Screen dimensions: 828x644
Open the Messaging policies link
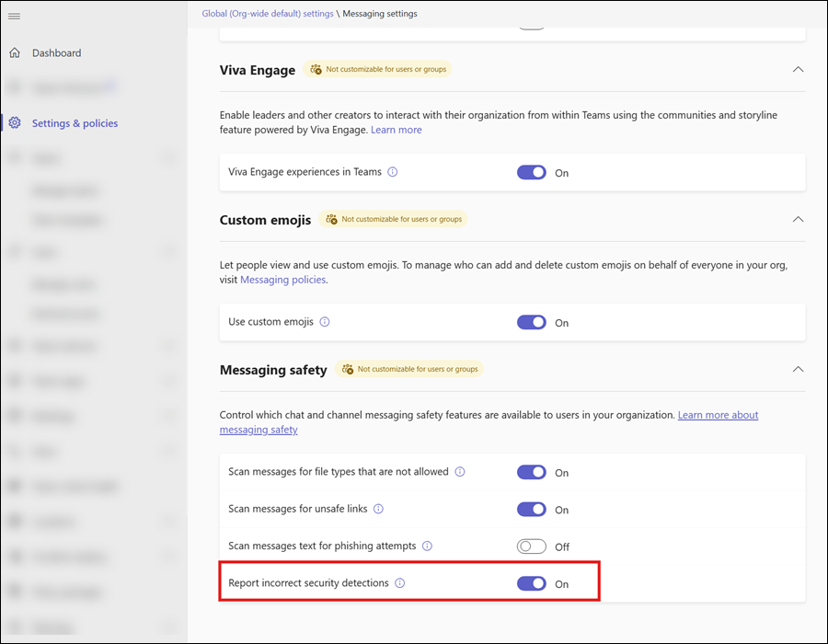(283, 280)
